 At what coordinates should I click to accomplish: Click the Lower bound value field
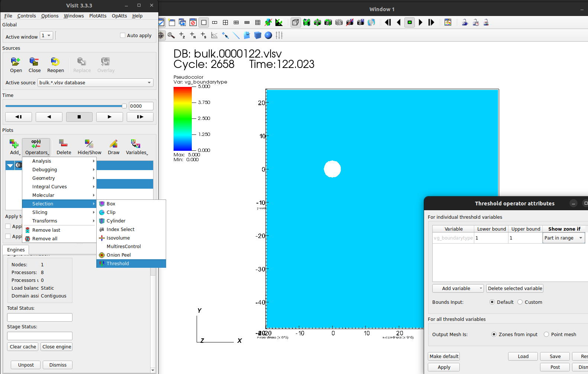[491, 238]
